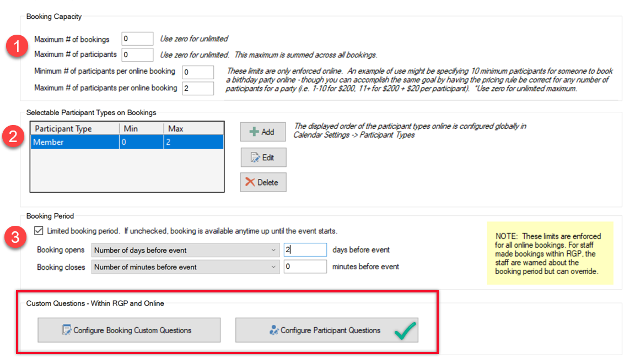Click the red circle number 2 marker

click(14, 136)
